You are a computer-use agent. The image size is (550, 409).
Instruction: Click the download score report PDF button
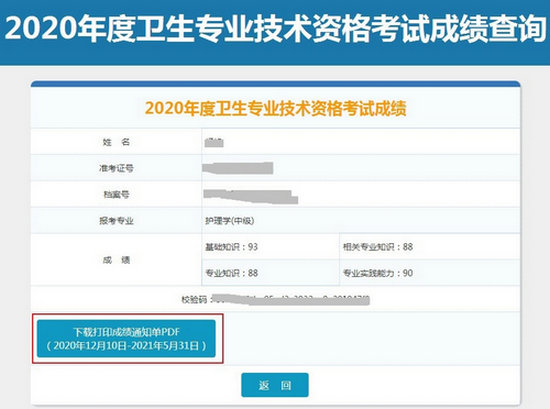point(126,338)
